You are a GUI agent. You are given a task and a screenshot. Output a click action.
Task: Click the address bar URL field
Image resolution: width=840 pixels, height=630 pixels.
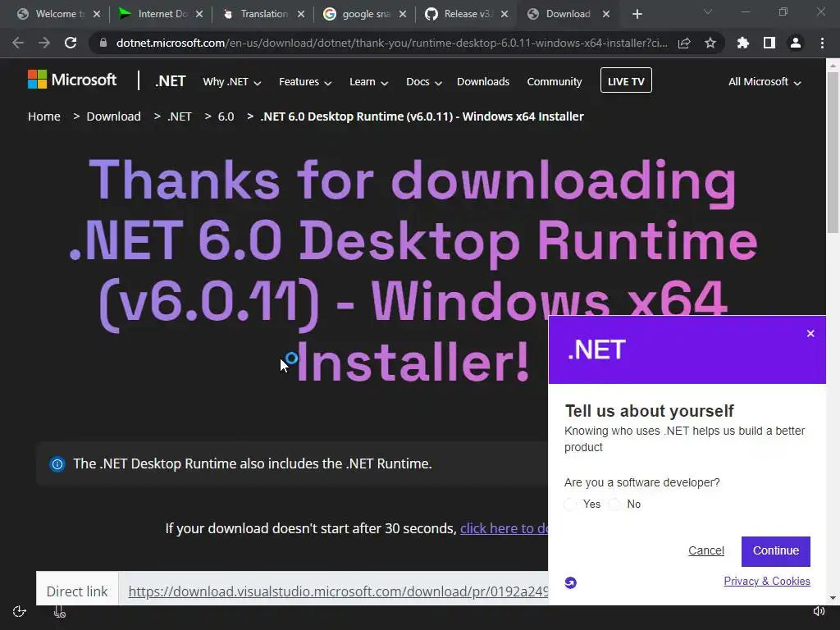[392, 43]
